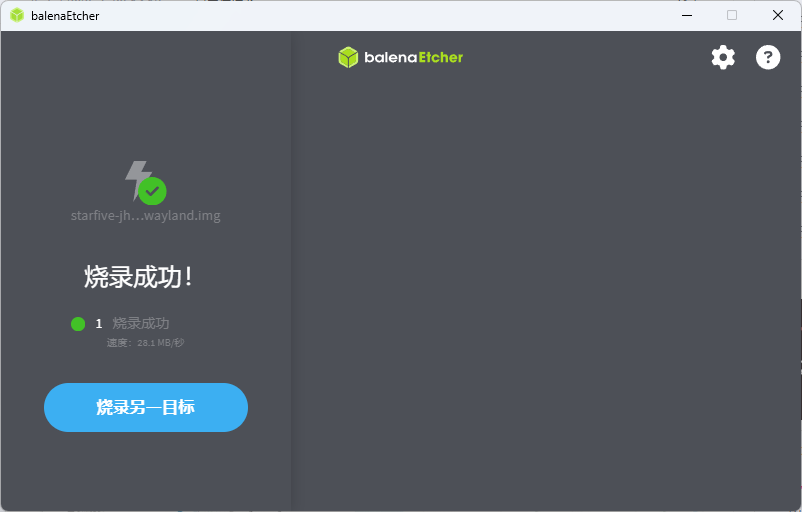This screenshot has height=512, width=802.
Task: Click the 烧录成功! heading
Action: (138, 277)
